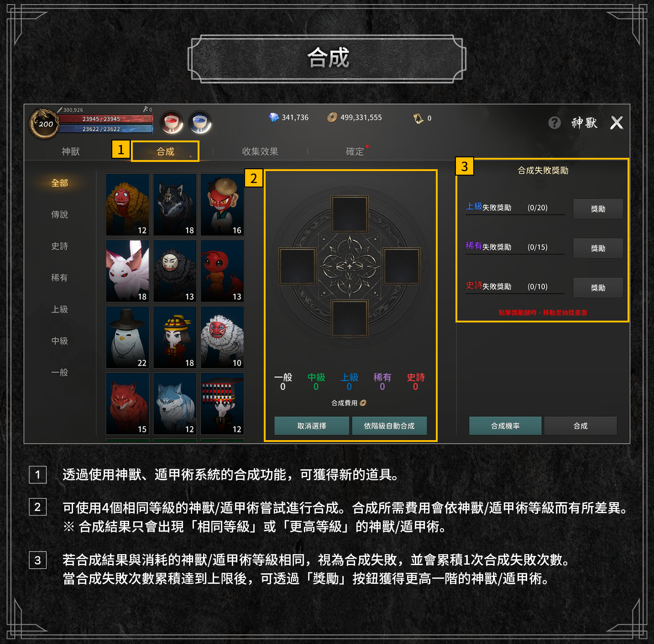Switch to the 合成 tab
The width and height of the screenshot is (654, 644).
pos(165,151)
